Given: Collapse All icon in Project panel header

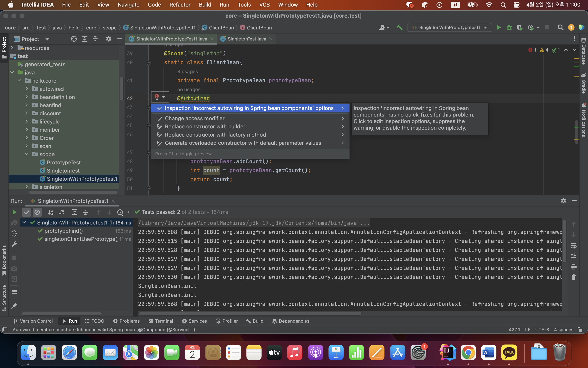Looking at the screenshot, I should coord(95,39).
